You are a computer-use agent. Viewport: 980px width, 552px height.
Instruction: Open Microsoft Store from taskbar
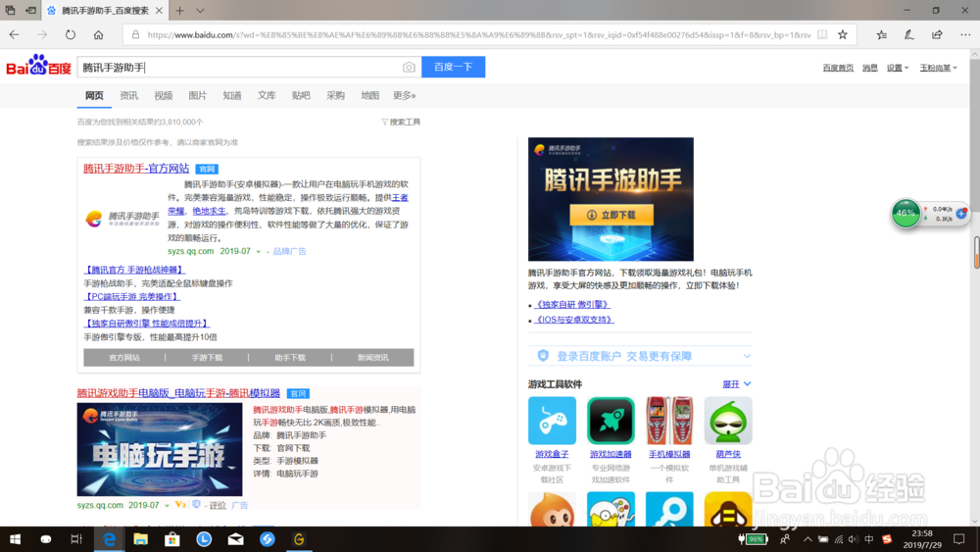(171, 539)
